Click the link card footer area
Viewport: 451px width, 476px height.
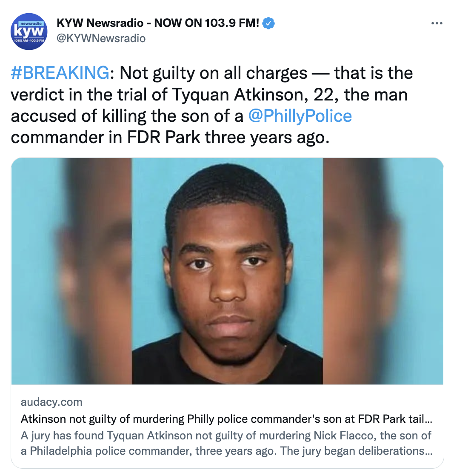click(x=228, y=426)
